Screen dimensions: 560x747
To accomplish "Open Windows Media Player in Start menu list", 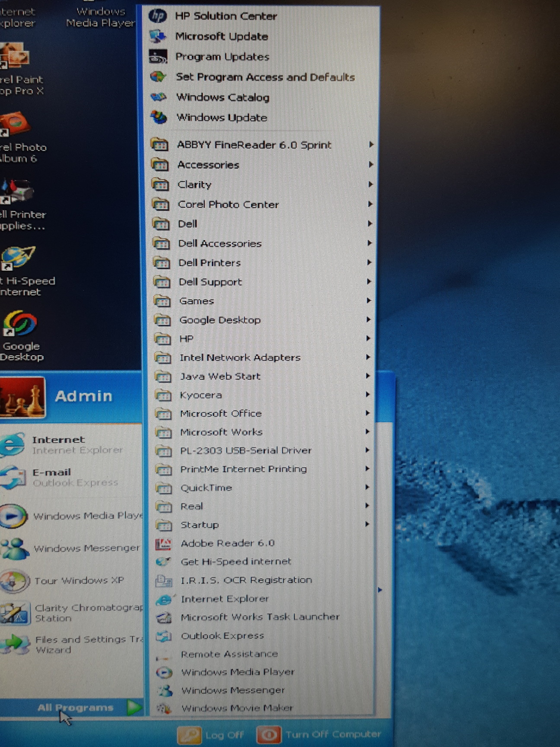I will (71, 516).
